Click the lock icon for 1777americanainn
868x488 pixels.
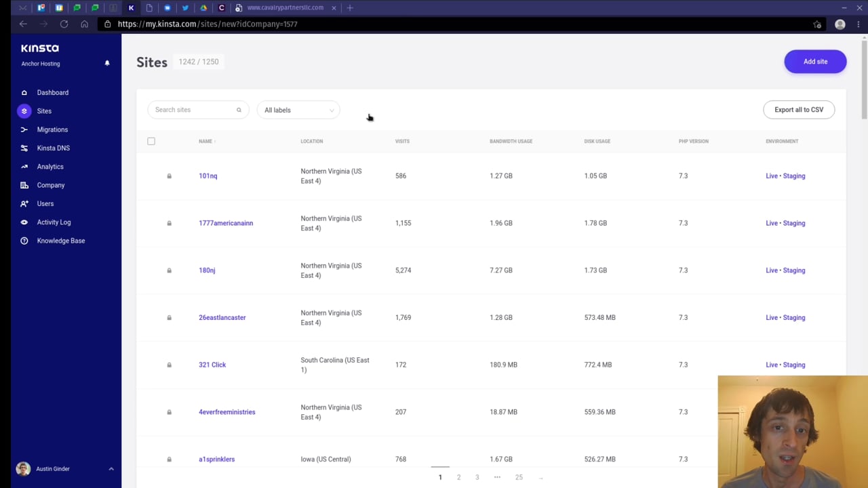pos(170,223)
